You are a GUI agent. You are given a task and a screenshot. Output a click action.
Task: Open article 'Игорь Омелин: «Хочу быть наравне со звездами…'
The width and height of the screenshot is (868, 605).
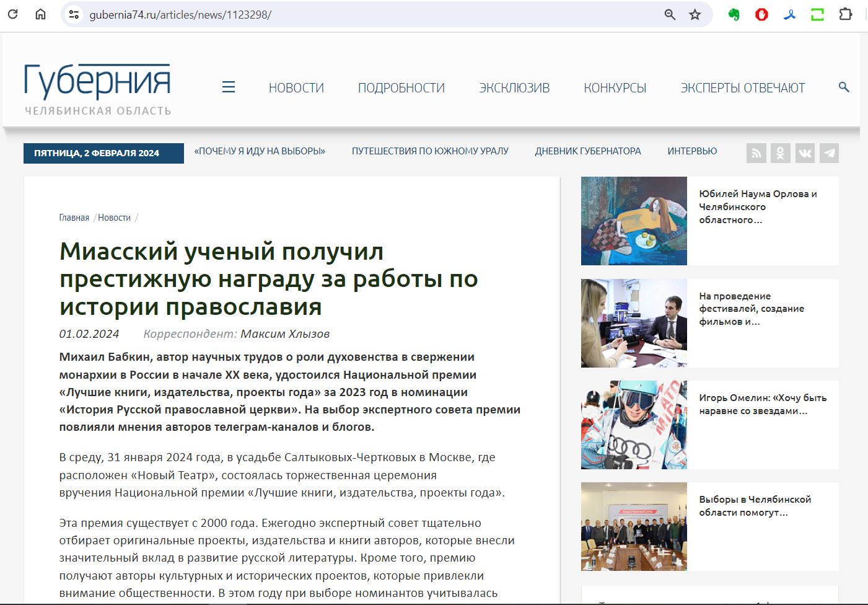[763, 404]
